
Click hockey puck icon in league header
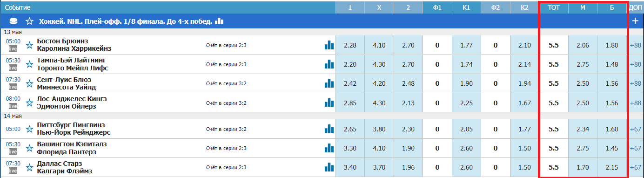pos(14,21)
